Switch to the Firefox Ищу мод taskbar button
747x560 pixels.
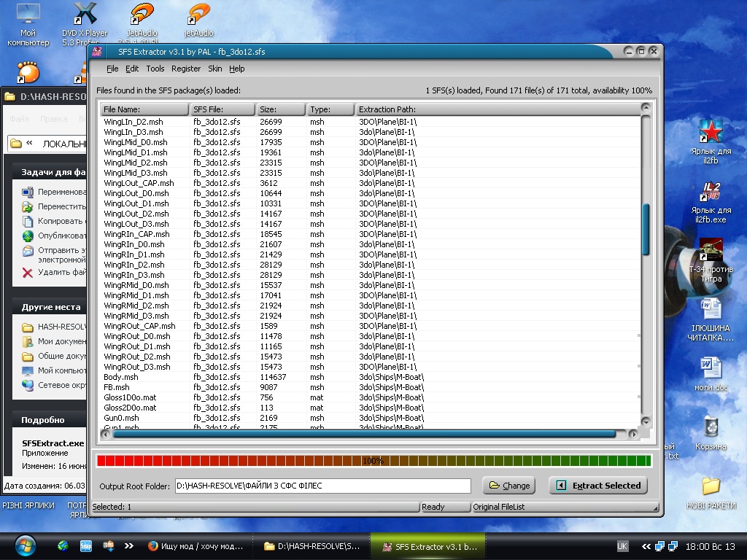tap(196, 546)
